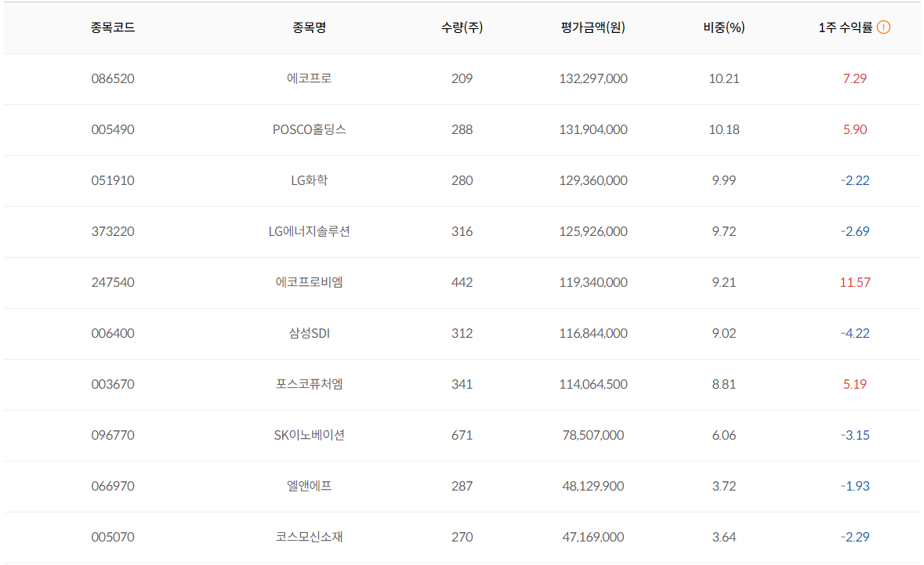Image resolution: width=924 pixels, height=565 pixels.
Task: Select LG에너지솔루션 stock name
Action: (x=310, y=231)
